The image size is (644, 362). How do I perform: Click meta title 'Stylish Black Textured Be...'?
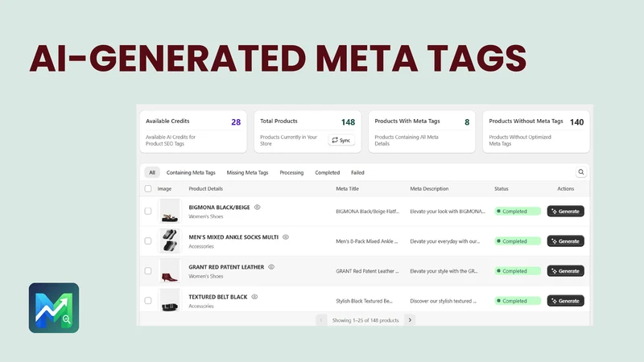pos(364,301)
